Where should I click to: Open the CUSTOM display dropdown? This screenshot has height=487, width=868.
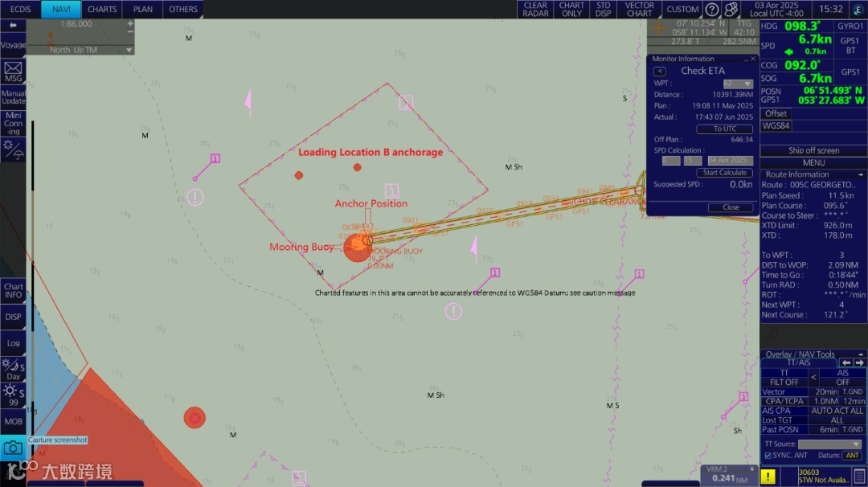coord(682,10)
